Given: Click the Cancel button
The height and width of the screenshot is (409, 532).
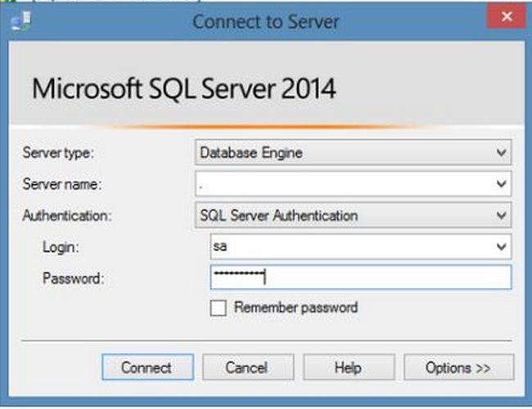Looking at the screenshot, I should point(247,367).
